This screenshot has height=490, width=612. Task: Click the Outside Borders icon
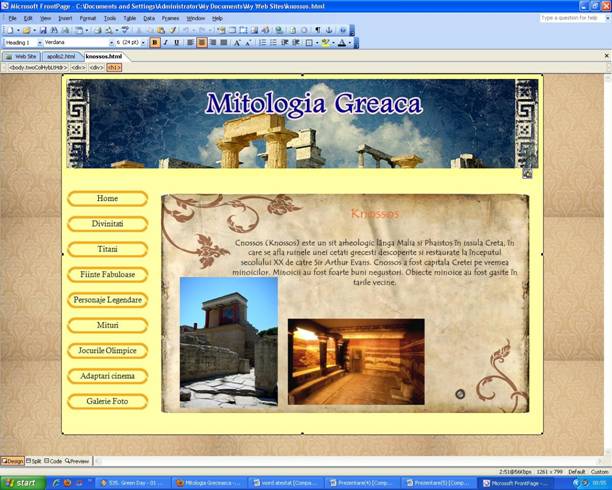309,43
